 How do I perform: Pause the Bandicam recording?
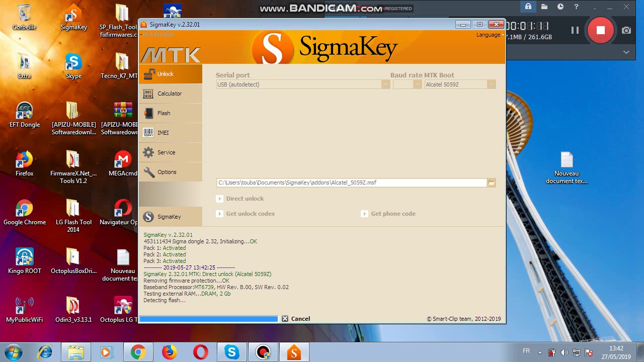tap(575, 30)
